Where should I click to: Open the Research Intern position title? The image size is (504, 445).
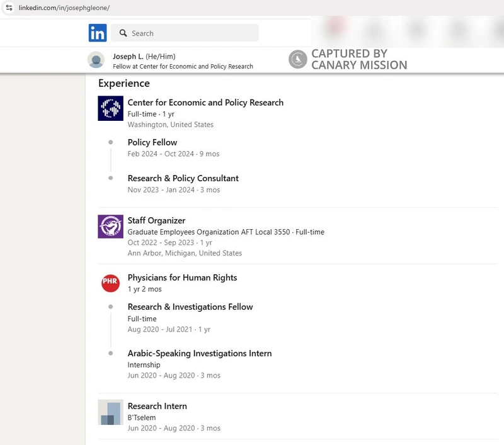tap(157, 406)
